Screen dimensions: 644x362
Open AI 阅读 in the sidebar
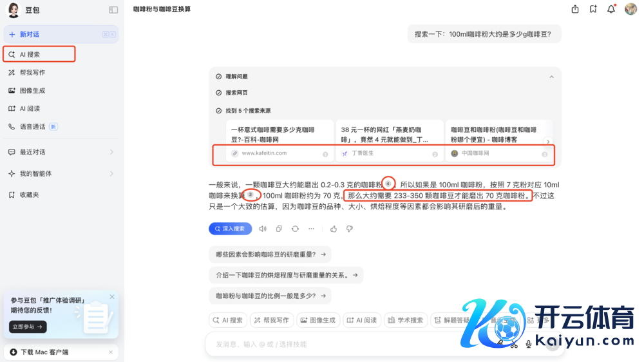30,108
